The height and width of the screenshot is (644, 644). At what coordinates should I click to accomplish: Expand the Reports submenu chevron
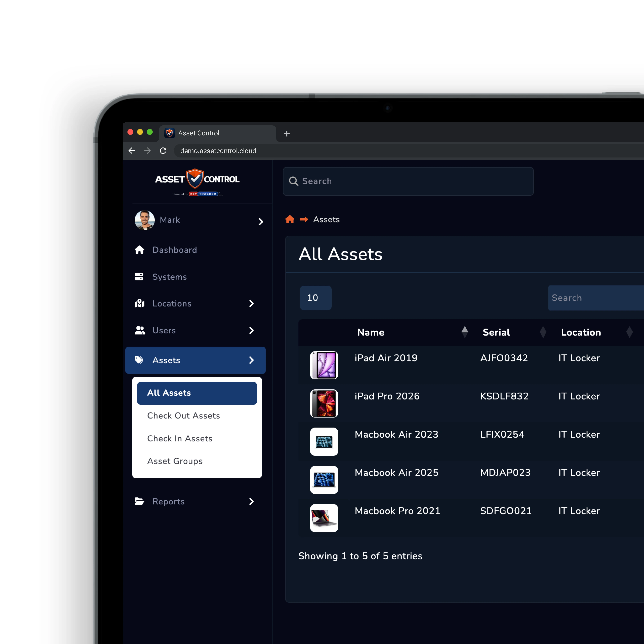(251, 501)
